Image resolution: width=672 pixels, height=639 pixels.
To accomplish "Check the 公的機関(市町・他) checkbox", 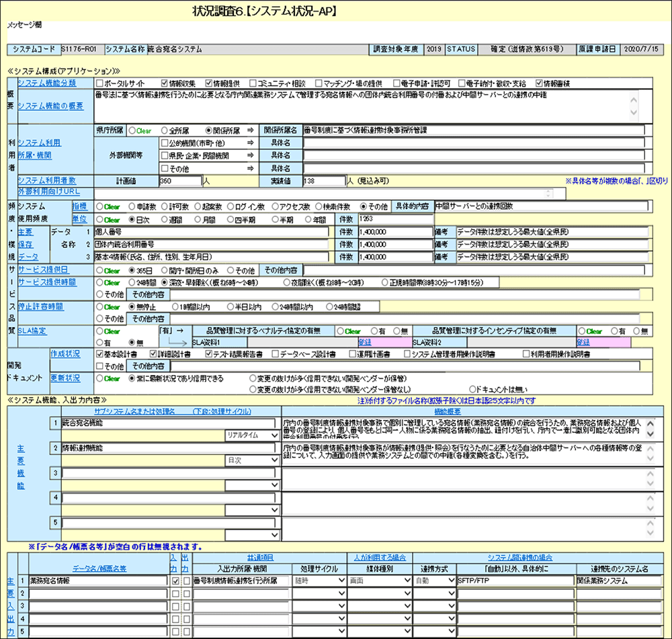I will pyautogui.click(x=165, y=142).
